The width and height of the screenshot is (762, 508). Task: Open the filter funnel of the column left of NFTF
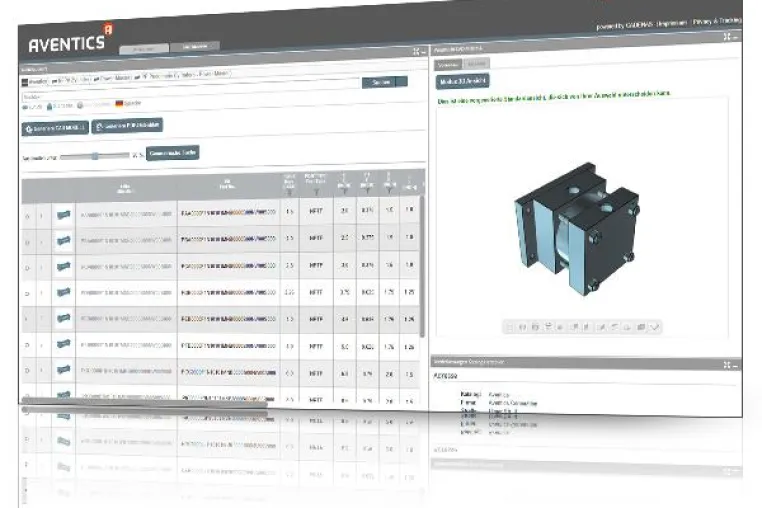pyautogui.click(x=290, y=193)
